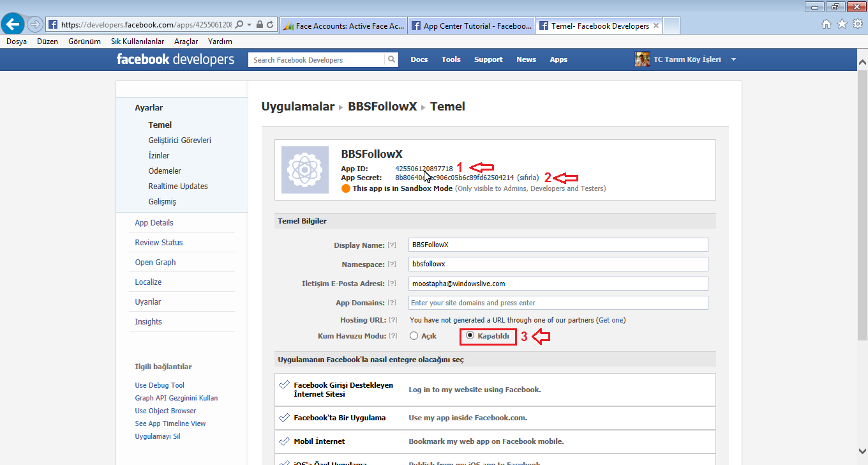Screen dimensions: 868x465
Task: Select Temel in the Ayarlar sidebar
Action: (x=160, y=125)
